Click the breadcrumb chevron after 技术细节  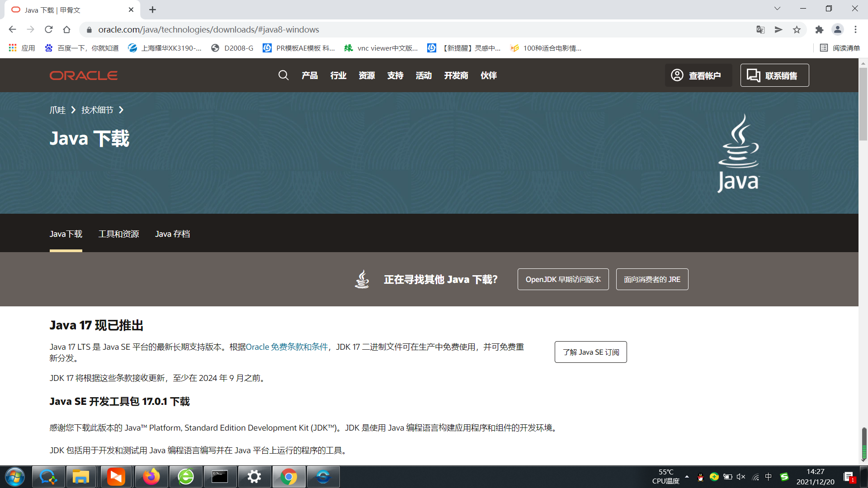point(121,110)
